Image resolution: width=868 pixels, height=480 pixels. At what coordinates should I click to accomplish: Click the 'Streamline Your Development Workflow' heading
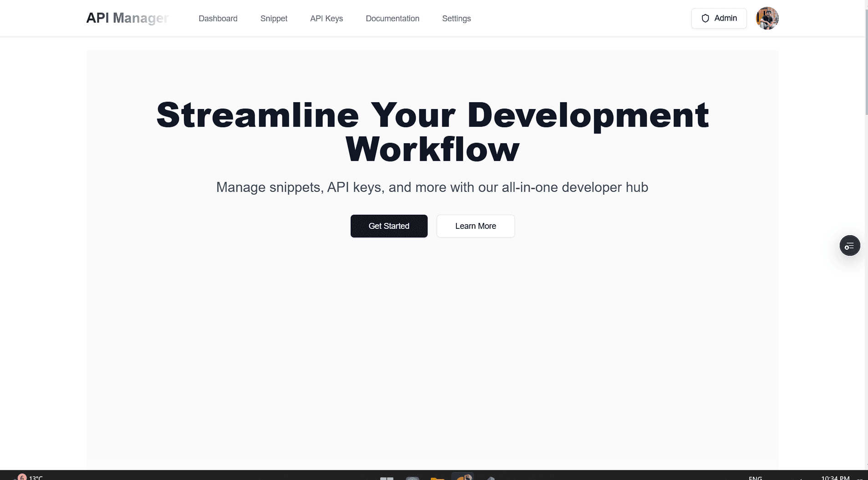(432, 132)
